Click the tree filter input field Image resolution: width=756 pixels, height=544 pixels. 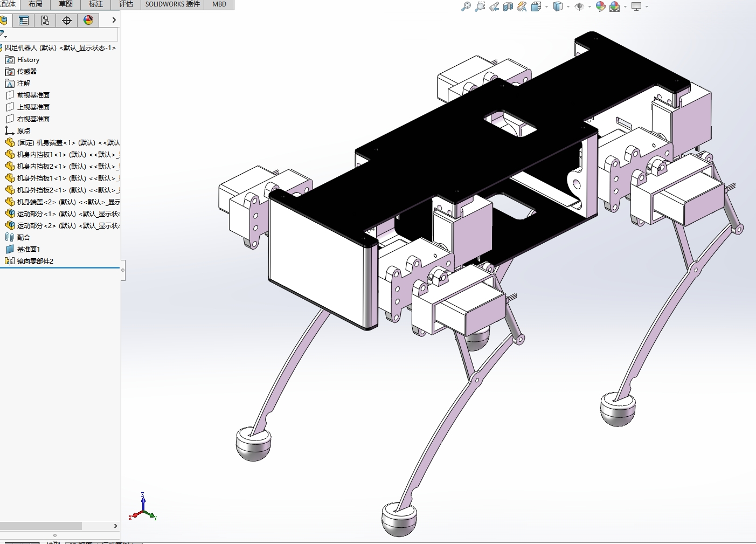pyautogui.click(x=63, y=35)
